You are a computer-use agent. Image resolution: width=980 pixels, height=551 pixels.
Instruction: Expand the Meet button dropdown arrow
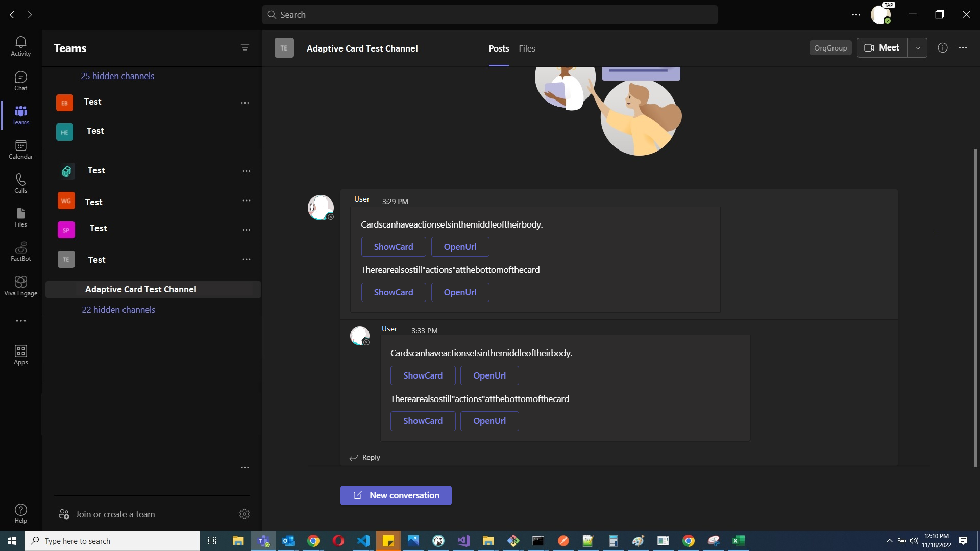tap(917, 47)
